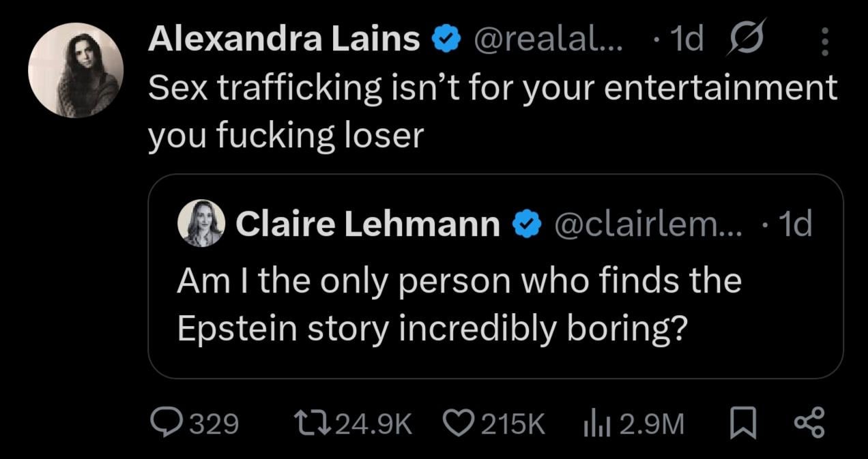Image resolution: width=868 pixels, height=459 pixels.
Task: Click Claire Lehmann's verified checkmark badge
Action: click(x=527, y=224)
